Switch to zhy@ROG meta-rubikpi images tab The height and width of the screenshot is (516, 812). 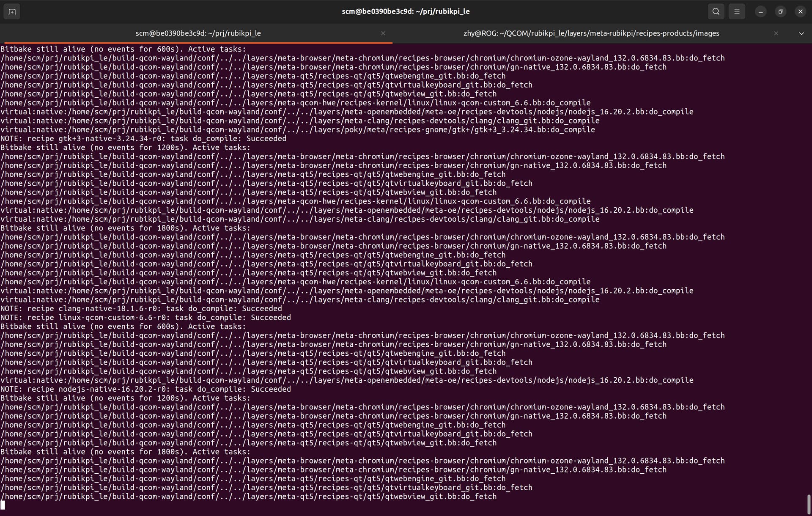click(591, 33)
